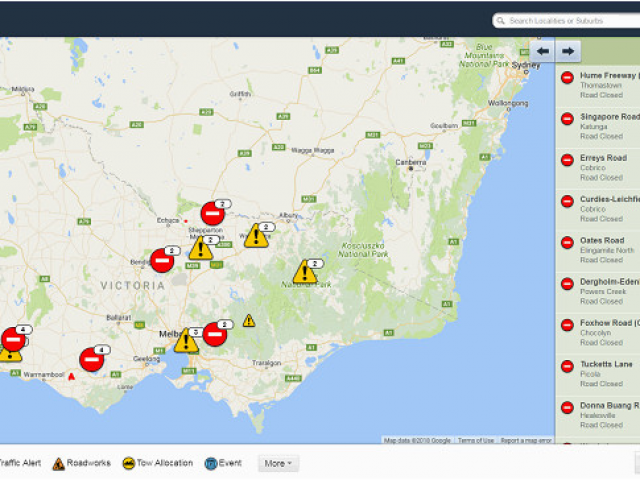Expand the More dropdown in the legend bar
The width and height of the screenshot is (640, 480).
278,464
